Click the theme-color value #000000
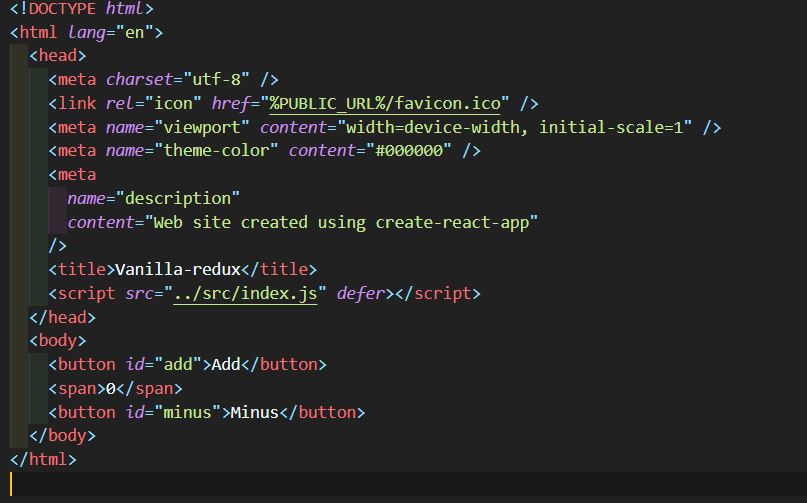 (x=409, y=151)
